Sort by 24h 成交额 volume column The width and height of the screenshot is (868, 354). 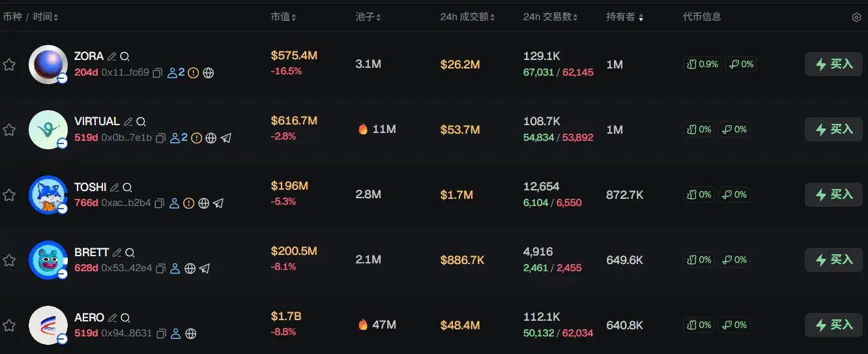(x=467, y=17)
